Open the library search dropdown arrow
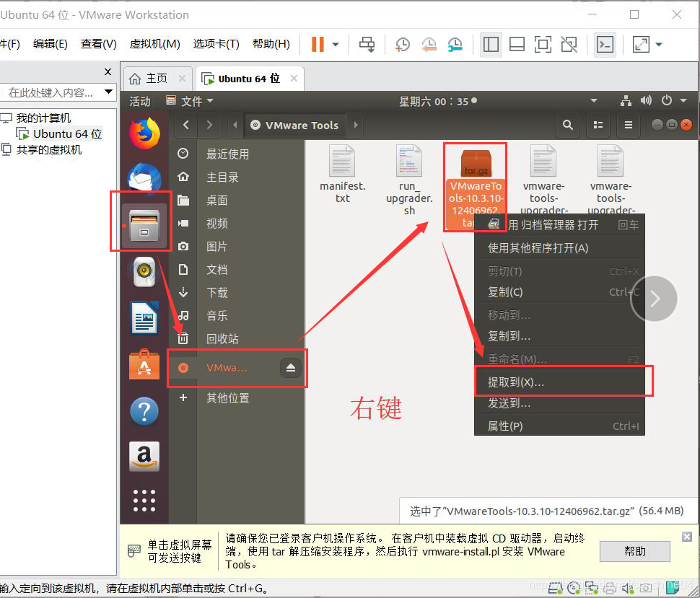This screenshot has width=700, height=598. (108, 92)
